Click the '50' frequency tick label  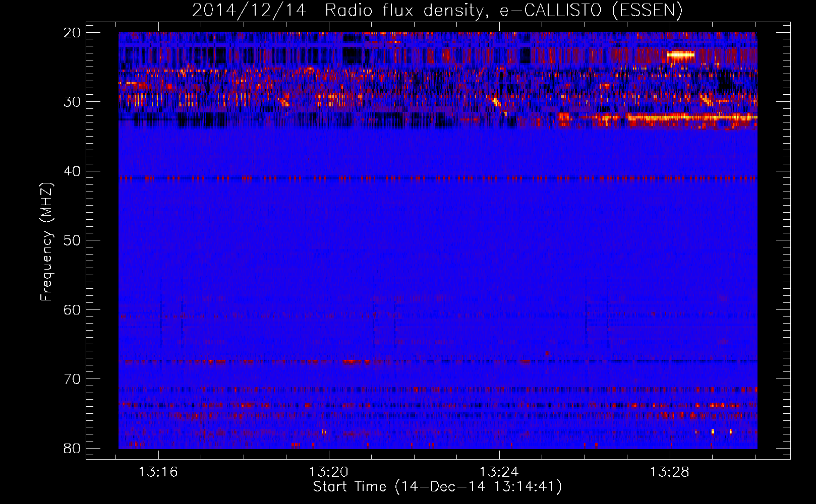72,240
